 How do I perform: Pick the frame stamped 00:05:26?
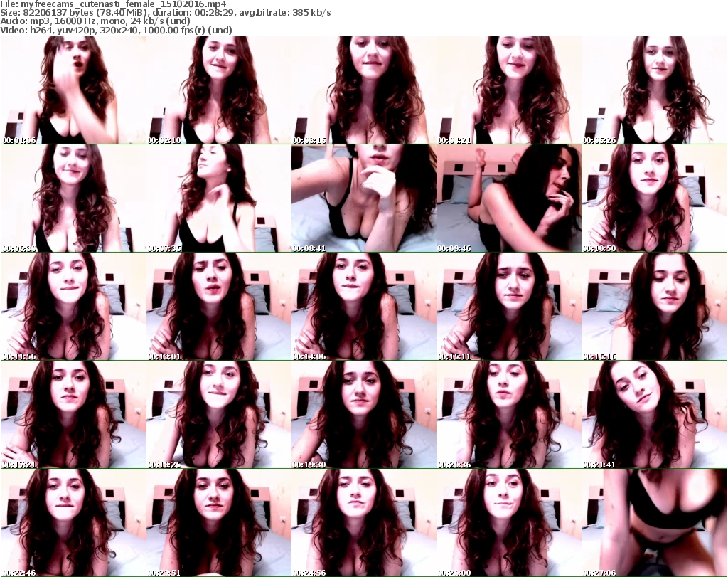click(654, 90)
